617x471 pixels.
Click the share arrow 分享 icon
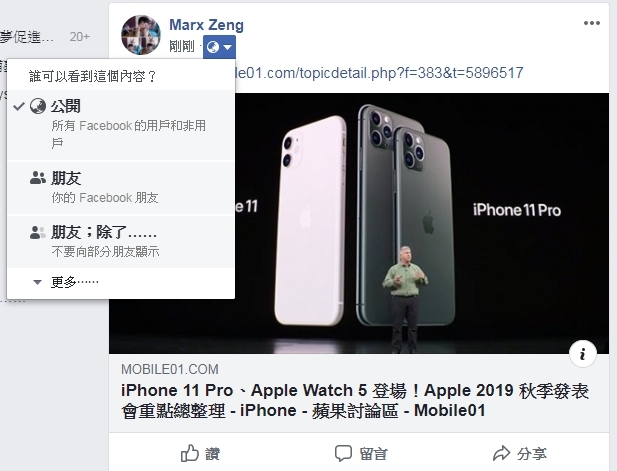point(502,453)
